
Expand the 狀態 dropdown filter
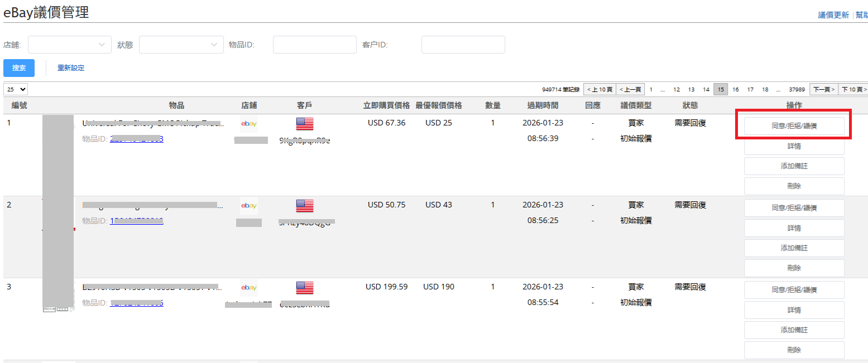181,45
